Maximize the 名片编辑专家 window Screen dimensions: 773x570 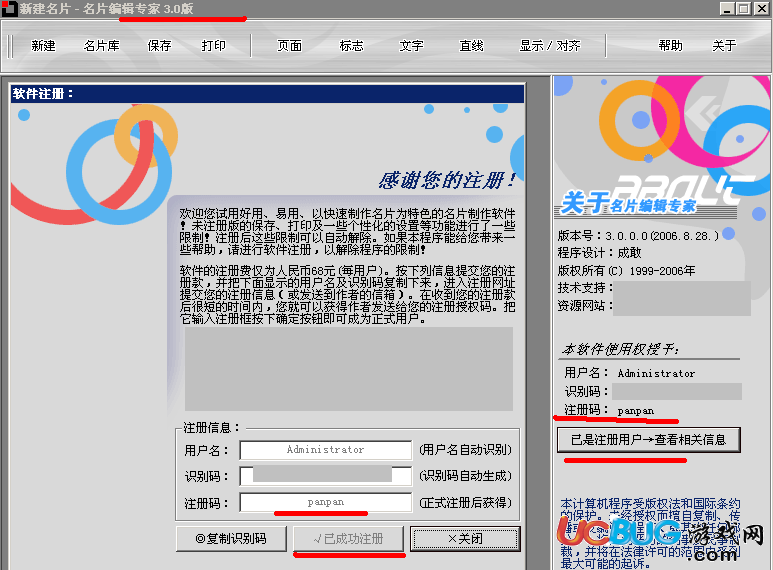[x=743, y=9]
